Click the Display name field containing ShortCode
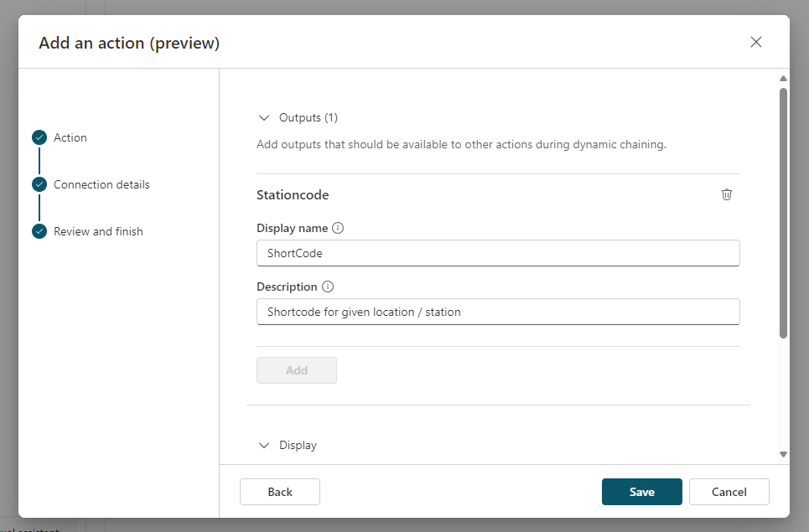The height and width of the screenshot is (532, 809). click(498, 253)
